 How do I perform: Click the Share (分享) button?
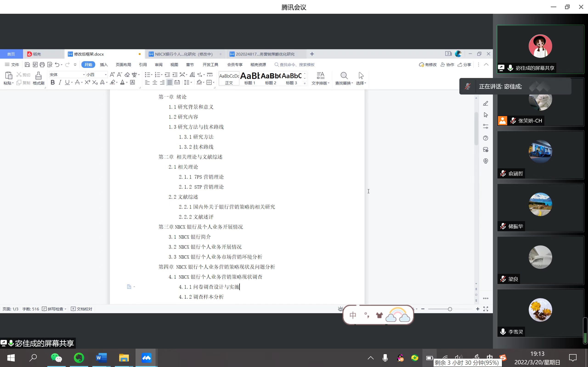click(x=464, y=64)
